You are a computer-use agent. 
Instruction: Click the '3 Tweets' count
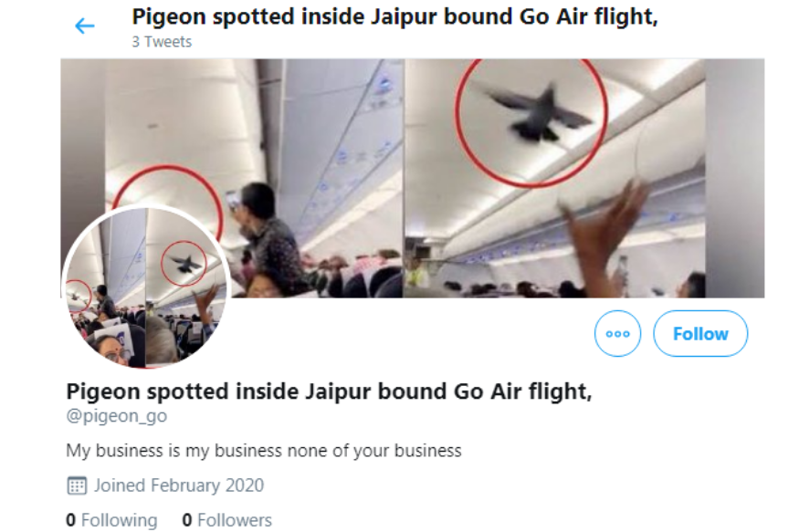point(162,42)
